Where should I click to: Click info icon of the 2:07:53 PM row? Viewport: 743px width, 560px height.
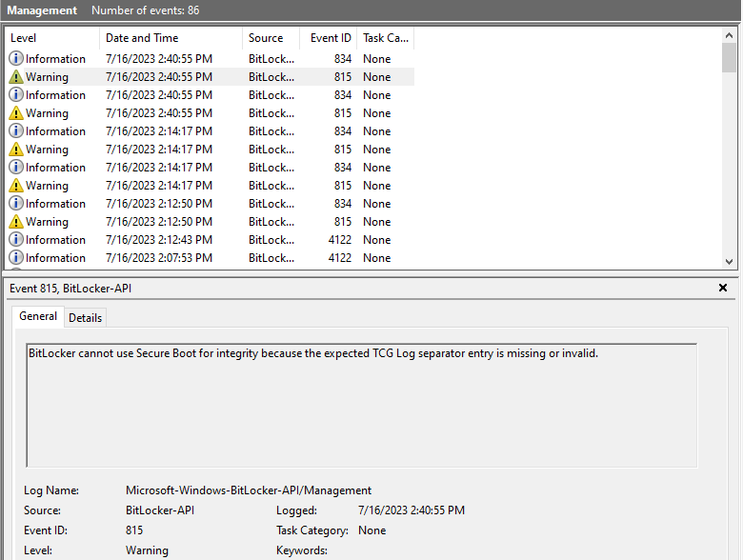[16, 257]
